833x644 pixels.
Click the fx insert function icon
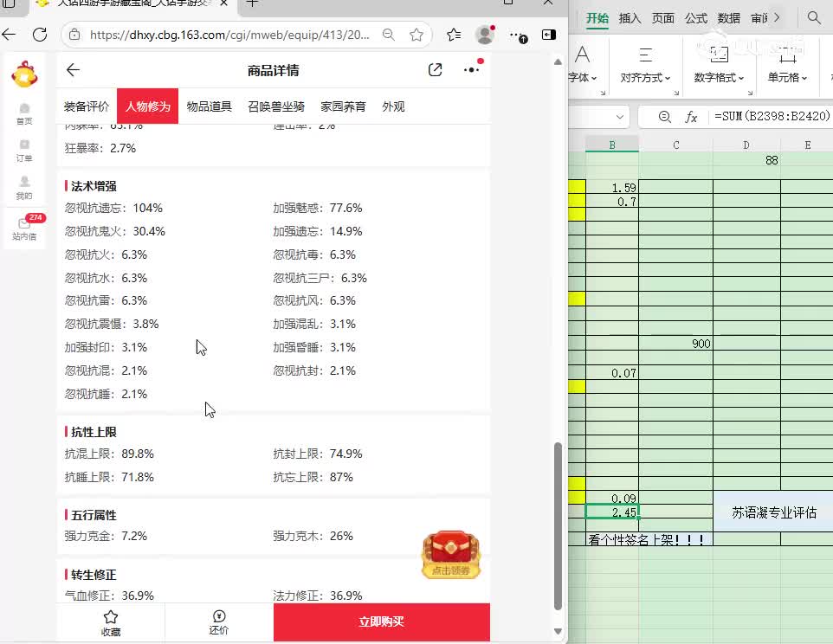click(691, 117)
